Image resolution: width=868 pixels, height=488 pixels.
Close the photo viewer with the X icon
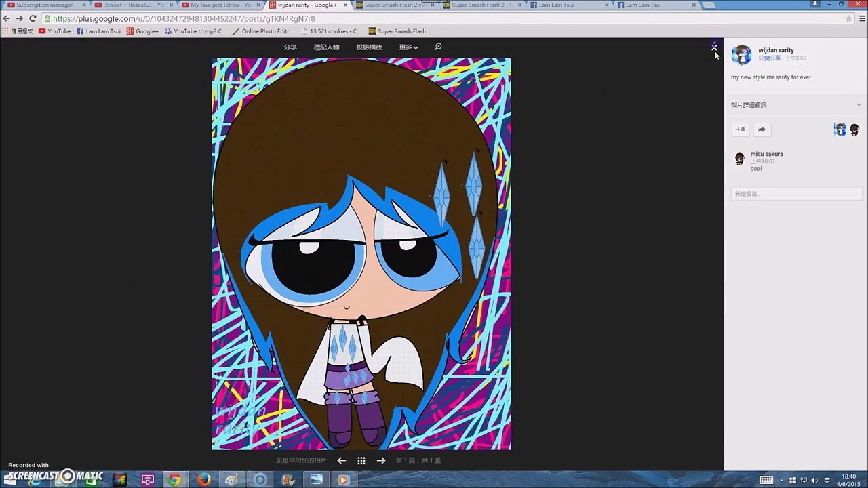(714, 47)
